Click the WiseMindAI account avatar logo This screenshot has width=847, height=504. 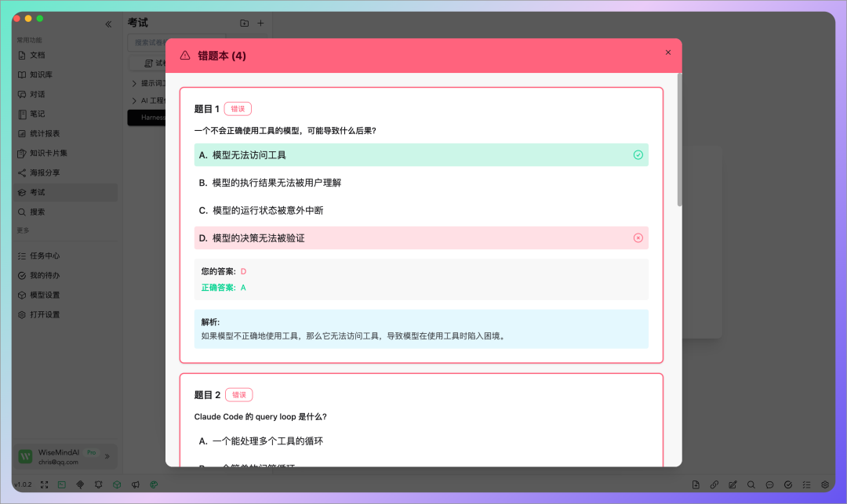25,456
